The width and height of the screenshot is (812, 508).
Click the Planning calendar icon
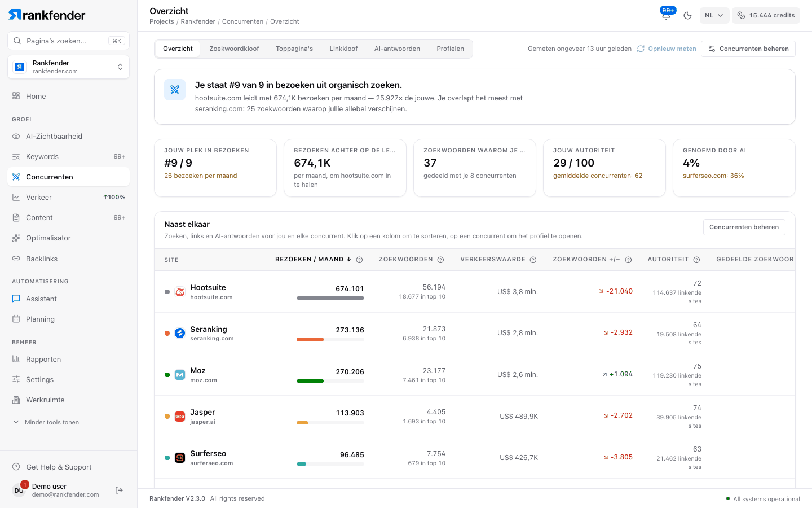pyautogui.click(x=16, y=319)
